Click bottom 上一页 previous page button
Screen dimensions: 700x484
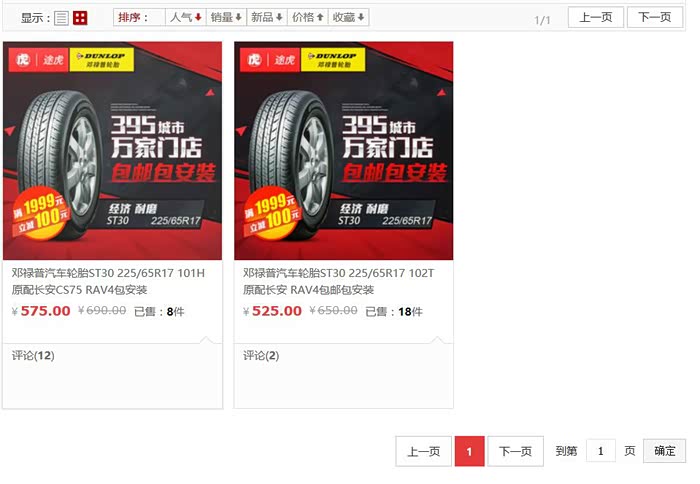click(423, 451)
